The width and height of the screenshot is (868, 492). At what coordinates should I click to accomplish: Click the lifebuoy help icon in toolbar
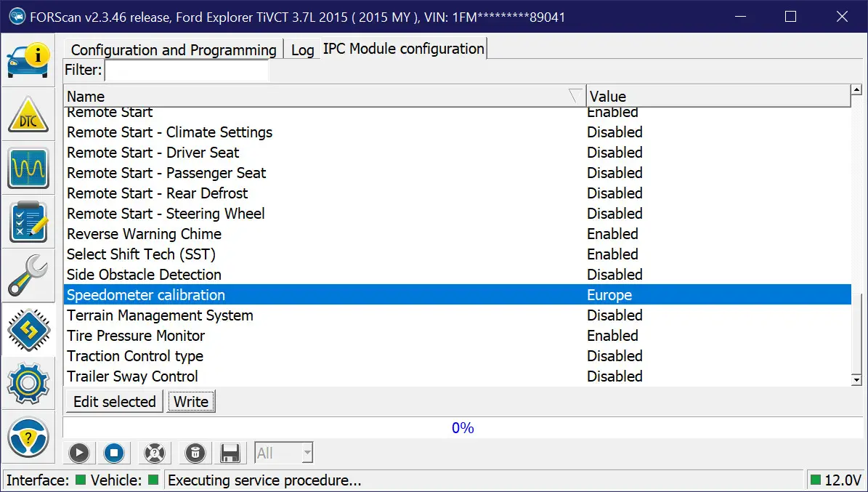(155, 453)
